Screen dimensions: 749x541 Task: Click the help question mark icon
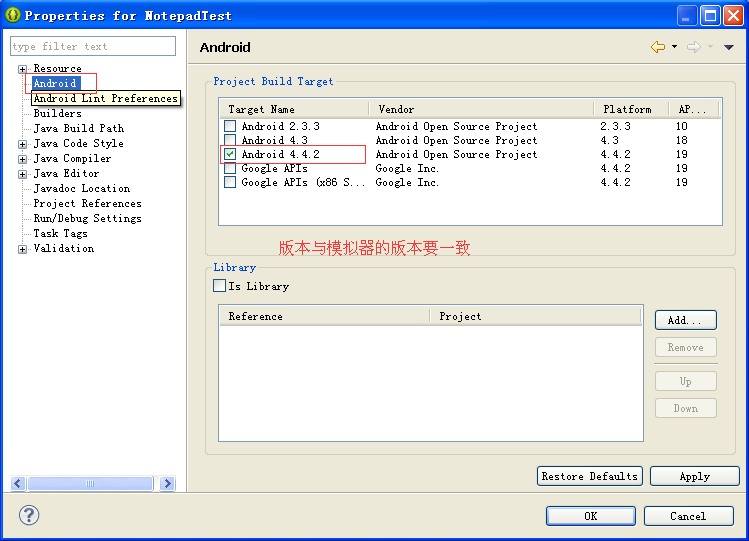click(x=29, y=515)
